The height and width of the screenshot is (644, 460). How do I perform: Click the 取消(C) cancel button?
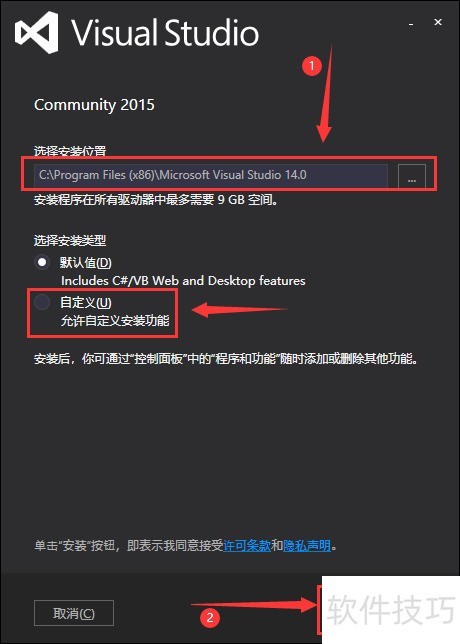tap(74, 613)
